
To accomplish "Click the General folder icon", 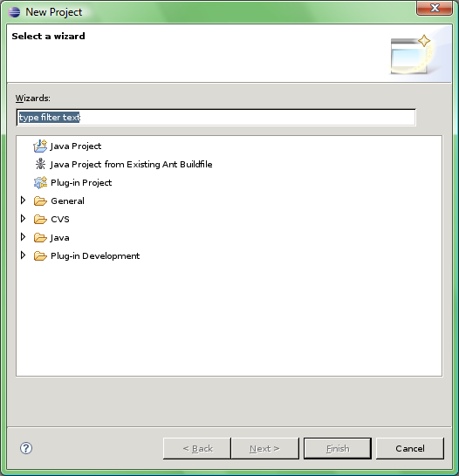I will click(40, 201).
